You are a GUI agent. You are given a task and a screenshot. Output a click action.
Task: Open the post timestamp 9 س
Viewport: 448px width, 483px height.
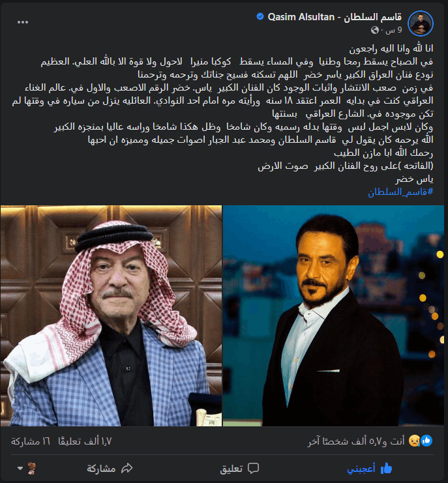click(x=394, y=30)
